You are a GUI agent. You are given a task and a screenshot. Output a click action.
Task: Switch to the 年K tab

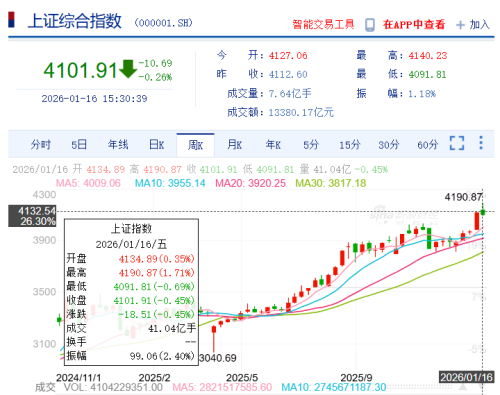[x=273, y=145]
